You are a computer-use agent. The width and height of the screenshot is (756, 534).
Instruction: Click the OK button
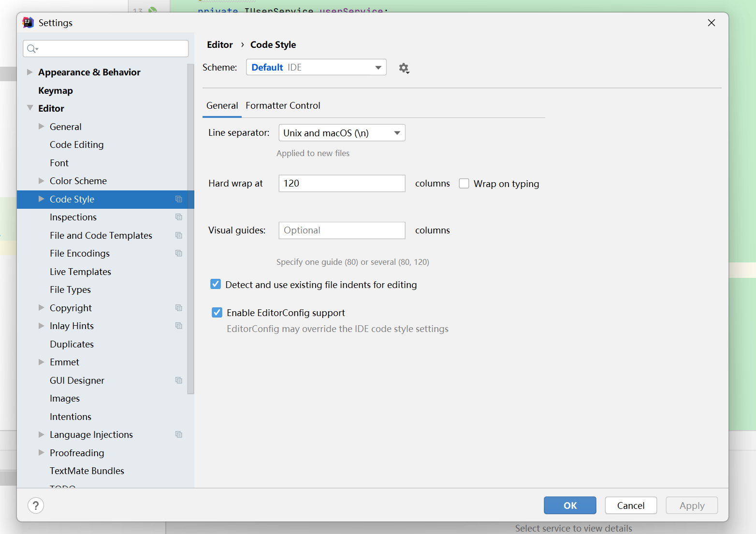coord(569,505)
